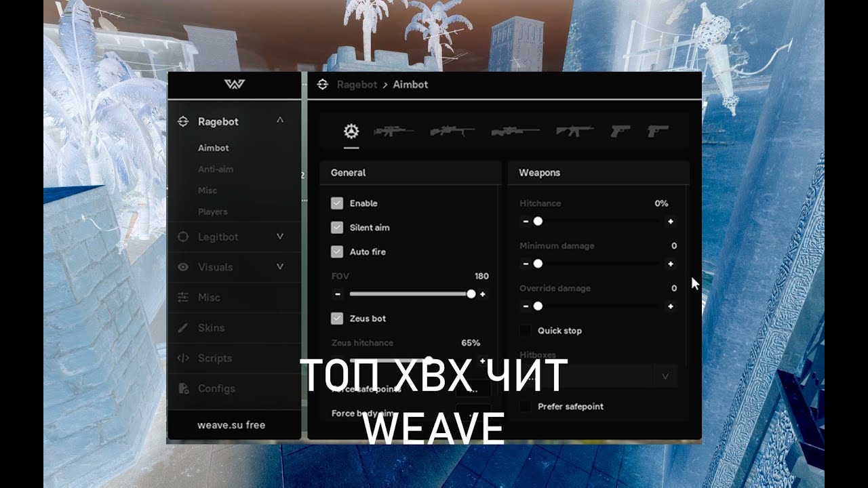Screen dimensions: 868x488
Task: Increase Hitchance with its plus button
Action: tap(671, 222)
